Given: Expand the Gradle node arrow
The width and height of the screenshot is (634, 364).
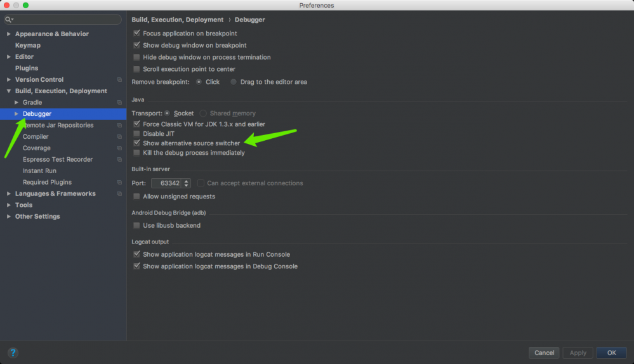Looking at the screenshot, I should pos(16,103).
